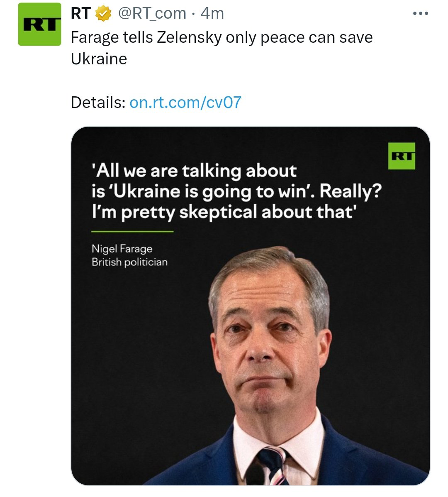Click the quote line 'All we are talking about'
This screenshot has height=497, width=448.
(194, 171)
